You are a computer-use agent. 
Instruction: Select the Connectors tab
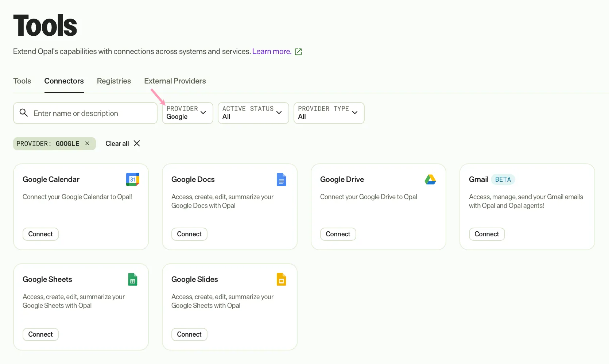(x=64, y=81)
